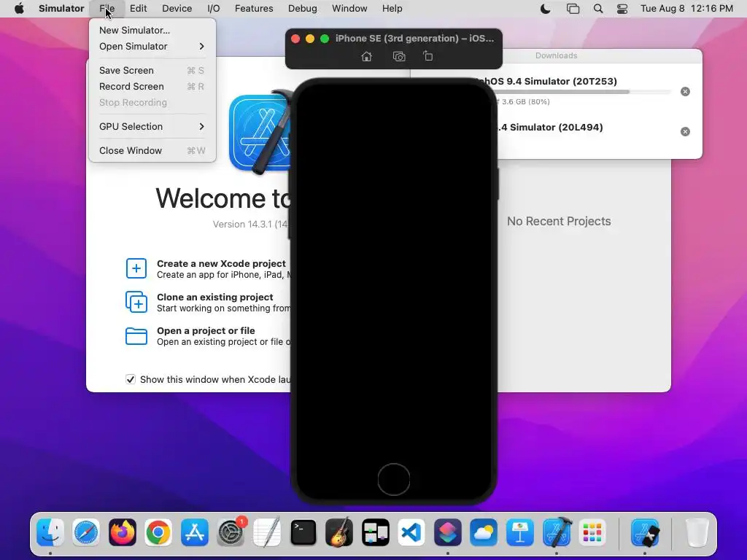Open Shortcuts app from the Dock

[x=448, y=532]
